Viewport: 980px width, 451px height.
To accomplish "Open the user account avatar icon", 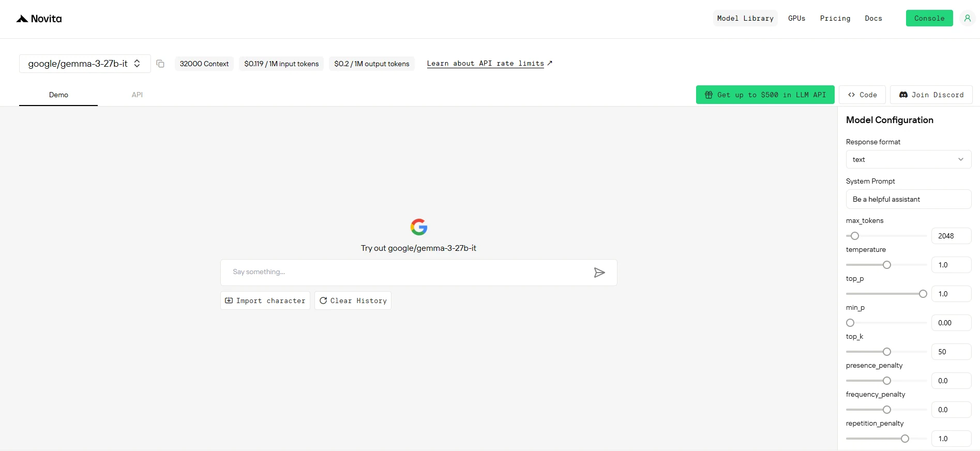I will [x=967, y=18].
